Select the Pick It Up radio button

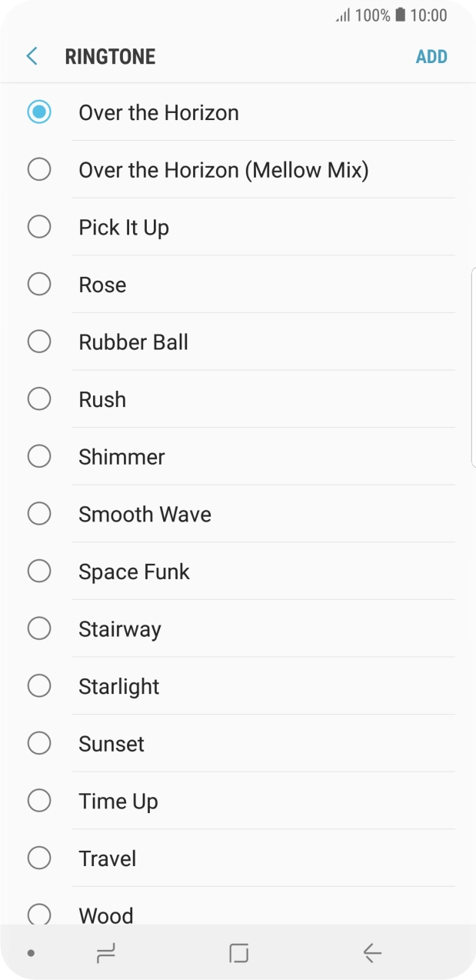(39, 227)
